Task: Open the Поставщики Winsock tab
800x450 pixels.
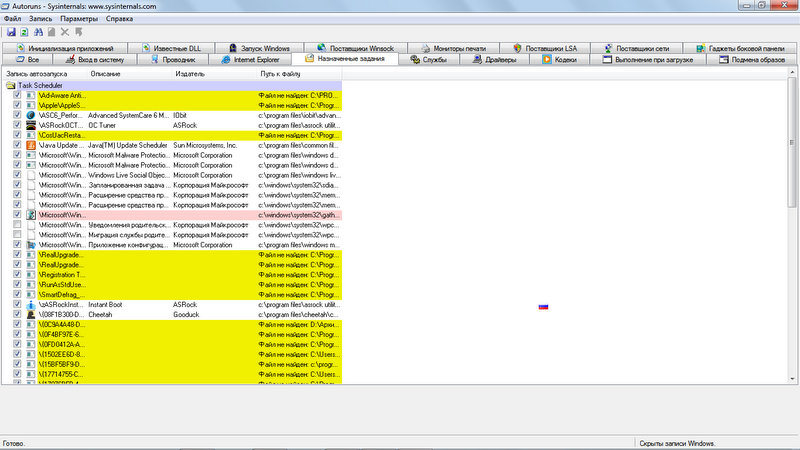Action: (355, 48)
